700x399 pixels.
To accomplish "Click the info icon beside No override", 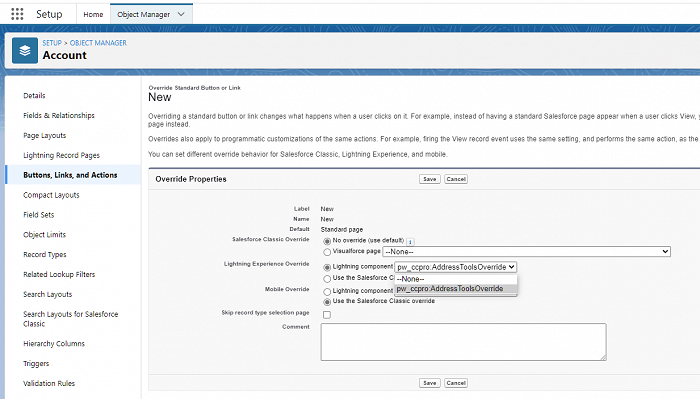I will point(410,241).
